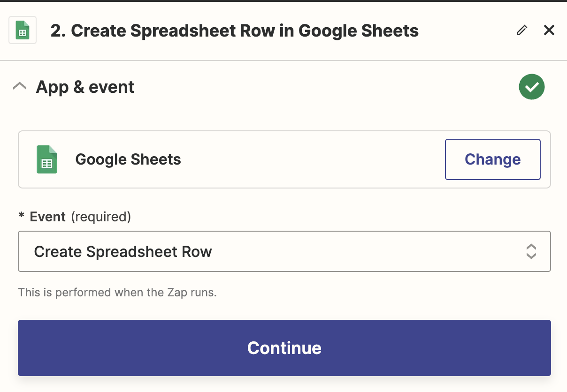The width and height of the screenshot is (567, 392).
Task: Close the step editor with the X icon
Action: (549, 30)
